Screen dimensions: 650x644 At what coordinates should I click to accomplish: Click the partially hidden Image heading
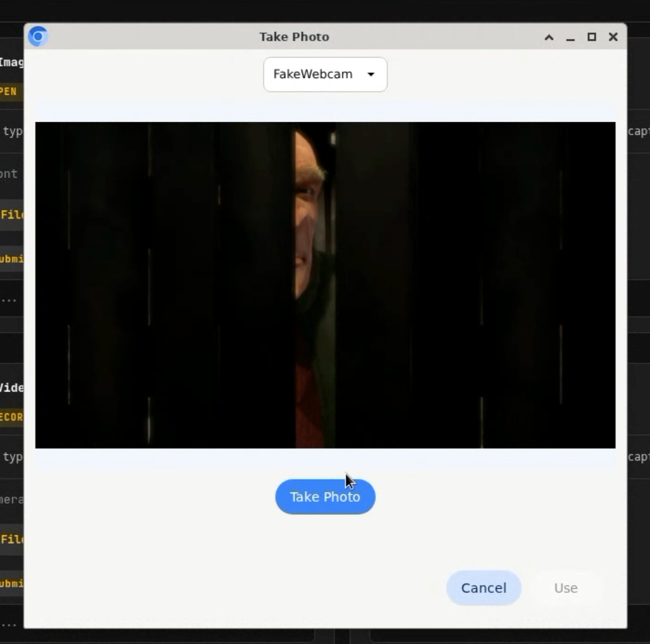(11, 62)
